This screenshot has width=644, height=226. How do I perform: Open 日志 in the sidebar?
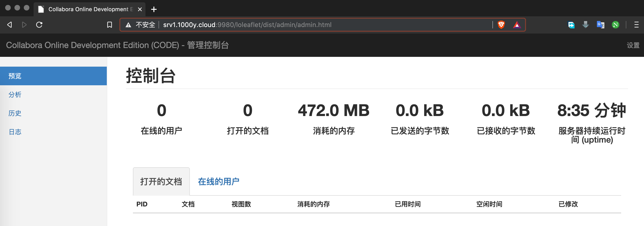coord(15,132)
